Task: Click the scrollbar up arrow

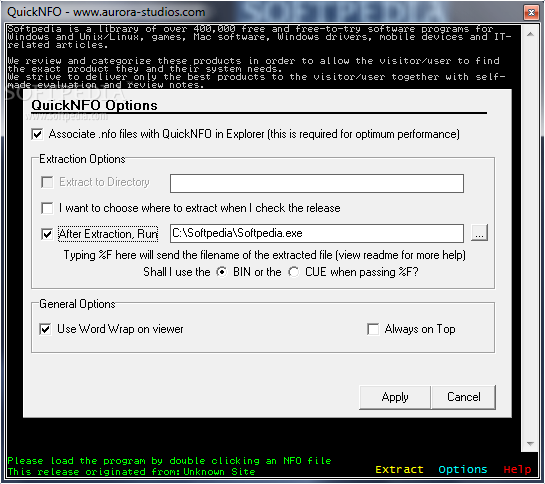Action: point(530,34)
